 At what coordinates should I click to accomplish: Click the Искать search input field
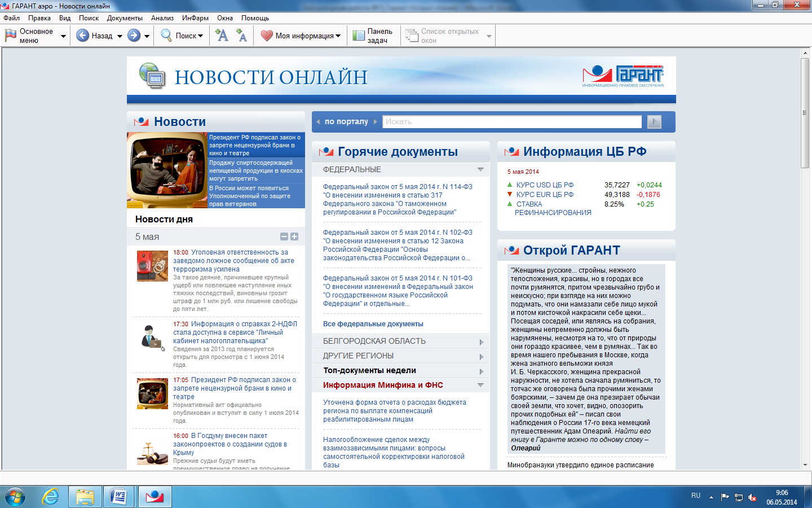512,121
